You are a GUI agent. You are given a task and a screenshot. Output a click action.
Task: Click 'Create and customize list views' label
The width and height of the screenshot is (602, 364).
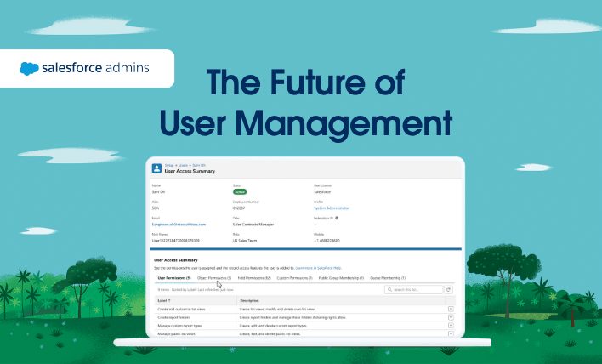coord(182,309)
